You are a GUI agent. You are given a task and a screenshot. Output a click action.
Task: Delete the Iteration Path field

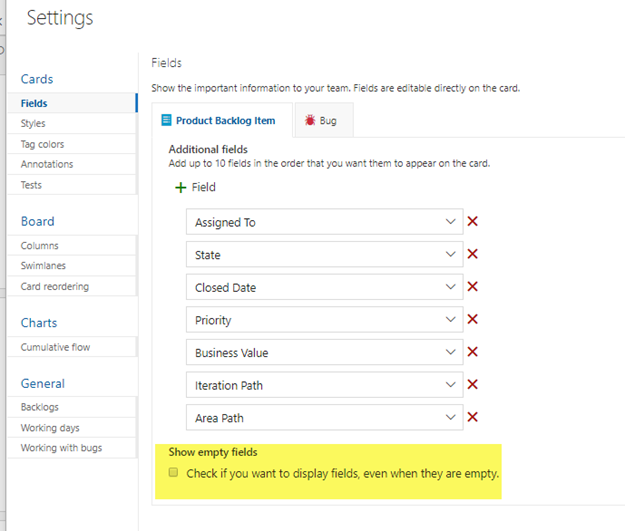(x=473, y=384)
